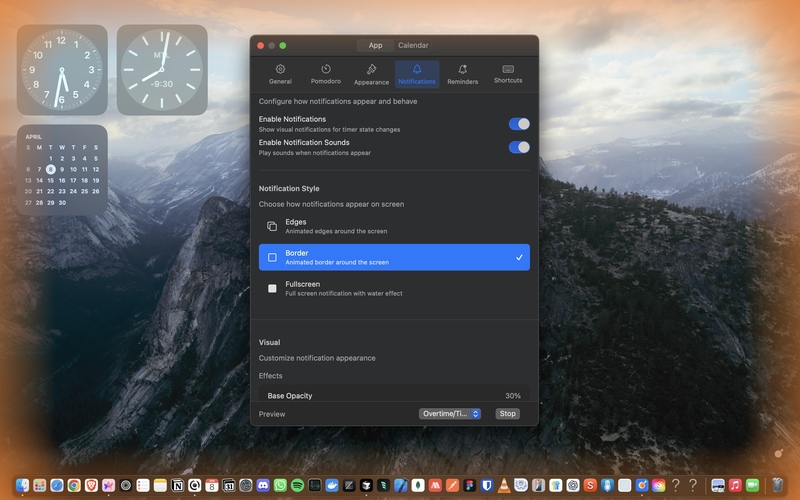Click the MTL world clock widget
Image resolution: width=800 pixels, height=500 pixels.
pos(162,70)
